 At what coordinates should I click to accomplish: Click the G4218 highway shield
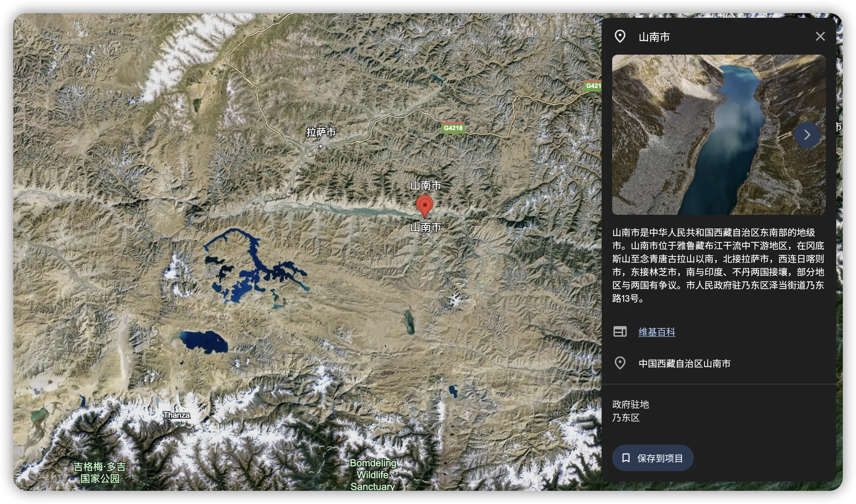[x=453, y=128]
